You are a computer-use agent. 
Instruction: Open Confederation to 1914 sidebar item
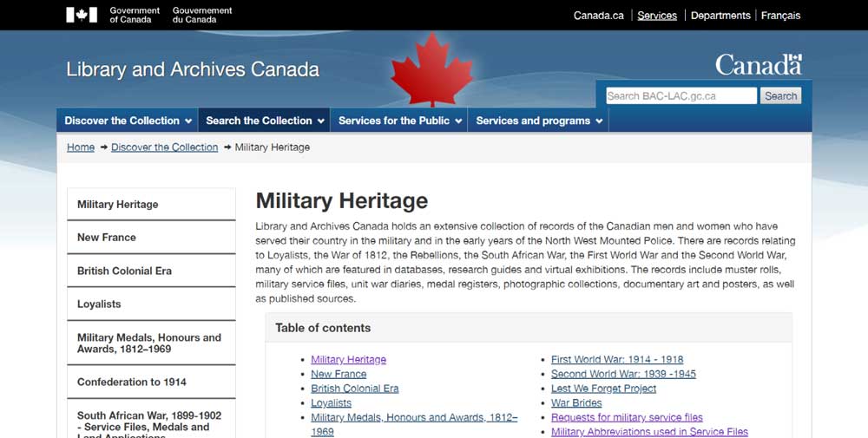click(x=132, y=382)
